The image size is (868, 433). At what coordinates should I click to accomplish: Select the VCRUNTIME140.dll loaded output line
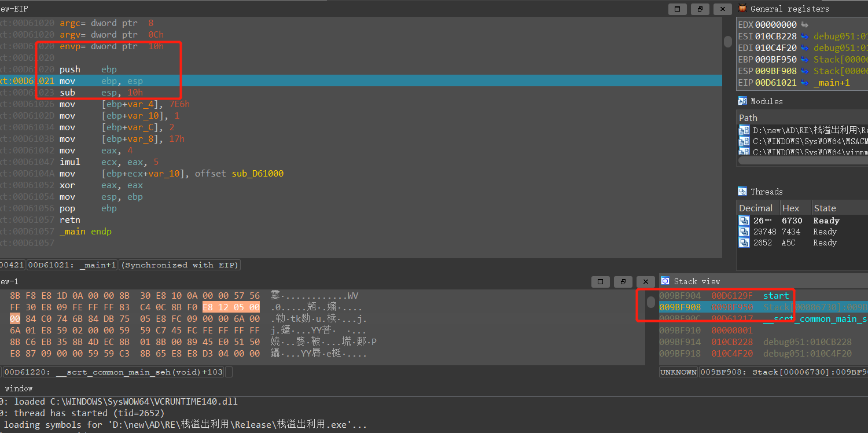point(119,401)
